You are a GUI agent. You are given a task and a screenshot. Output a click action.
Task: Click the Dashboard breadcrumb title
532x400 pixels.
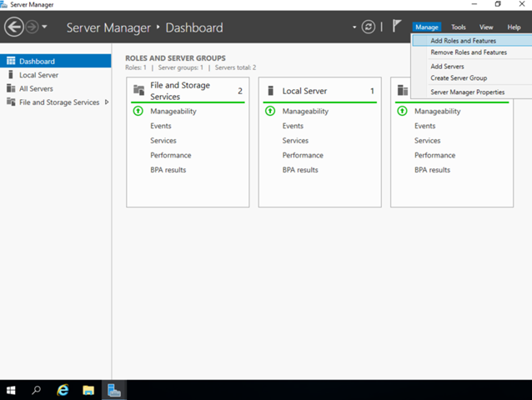[194, 27]
